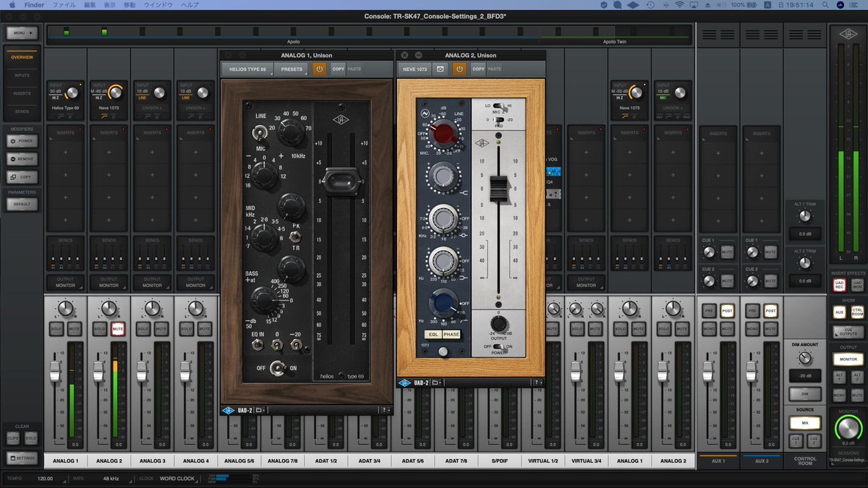Screen dimensions: 868x488
Task: Click the Neve 1073 fader handle
Action: (499, 187)
